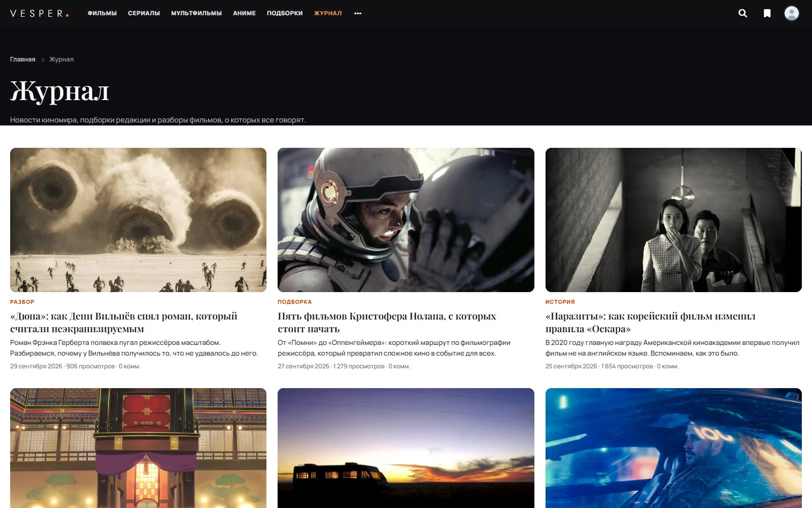Click the РАЗБОР category tag

click(x=22, y=302)
